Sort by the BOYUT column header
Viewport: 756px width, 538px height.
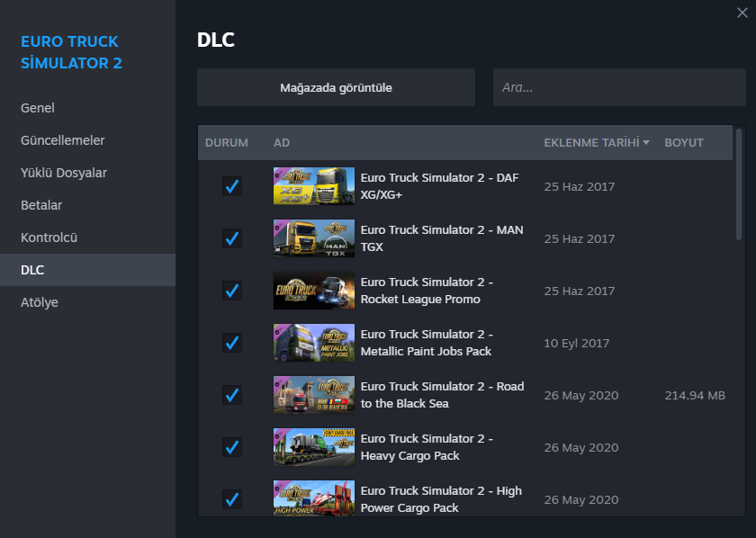tap(684, 143)
